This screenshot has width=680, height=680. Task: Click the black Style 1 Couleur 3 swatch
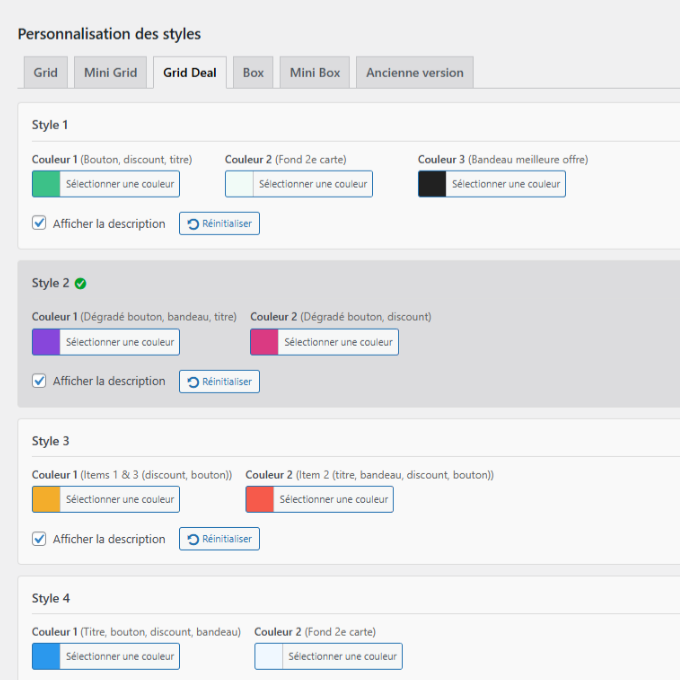432,184
